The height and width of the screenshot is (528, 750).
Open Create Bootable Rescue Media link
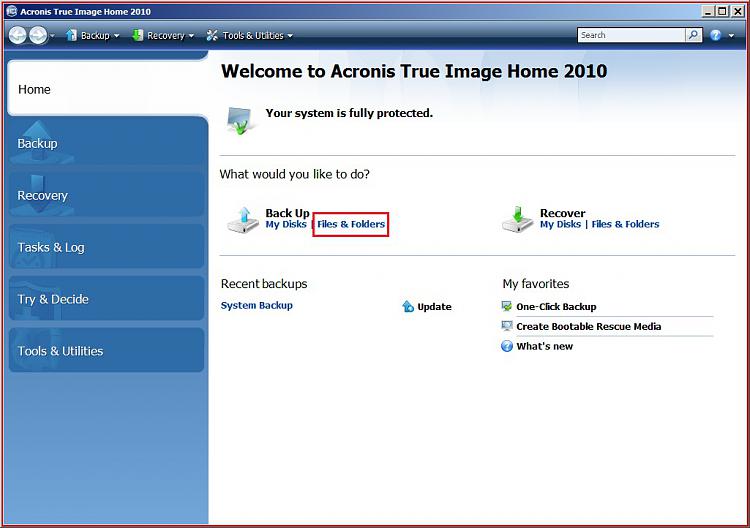[x=589, y=327]
